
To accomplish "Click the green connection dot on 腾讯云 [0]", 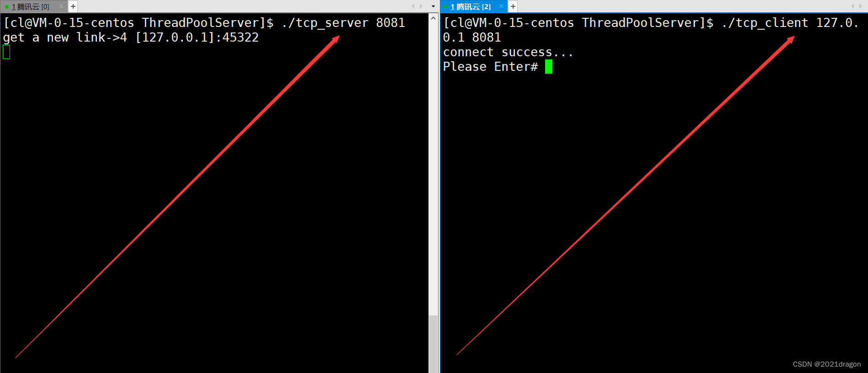I will point(7,7).
